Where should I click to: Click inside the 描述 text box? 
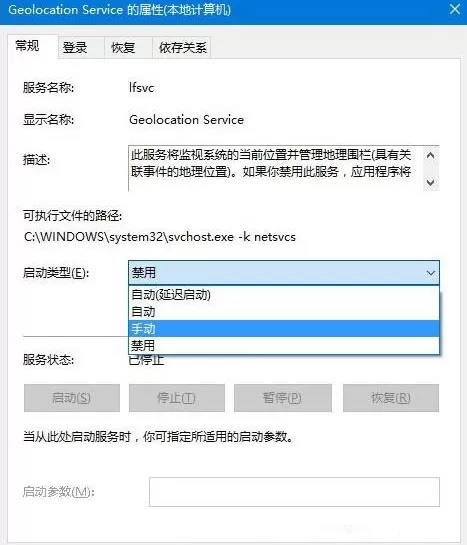[276, 168]
